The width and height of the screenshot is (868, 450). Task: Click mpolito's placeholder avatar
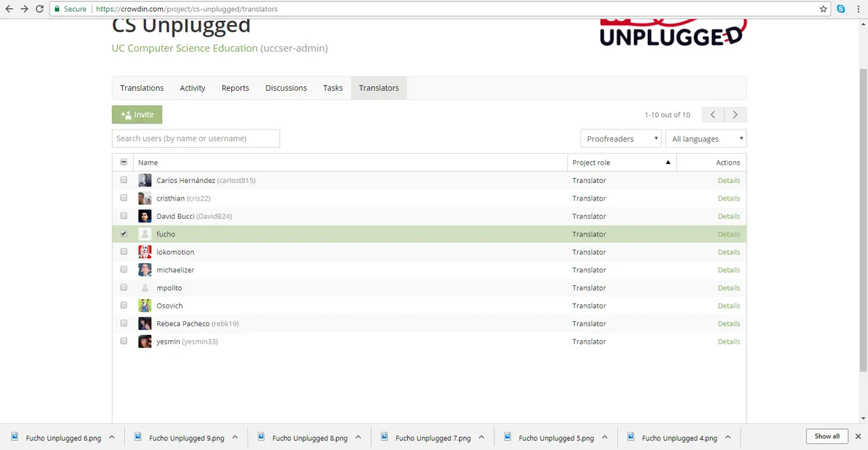point(144,287)
